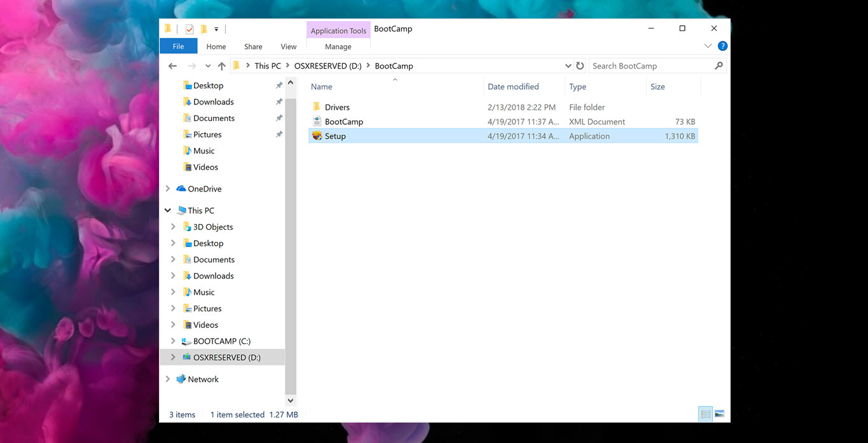Click the BootCamp folder in the breadcrumb

(394, 66)
